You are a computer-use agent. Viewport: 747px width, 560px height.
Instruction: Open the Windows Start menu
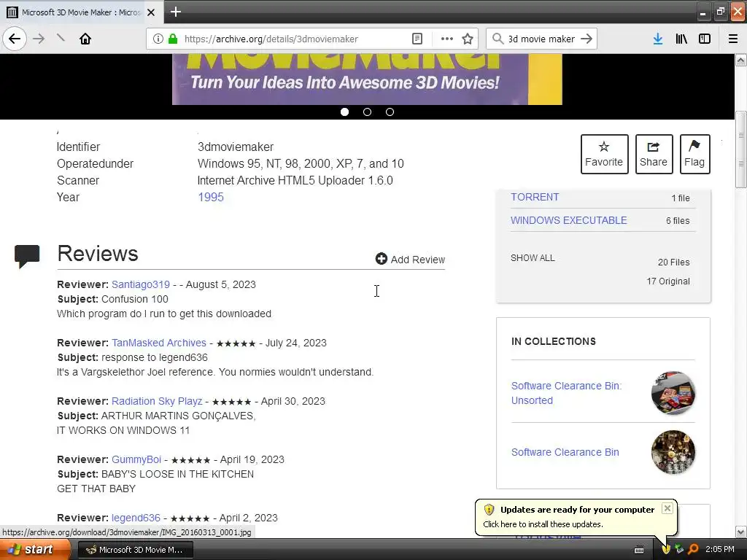click(34, 550)
